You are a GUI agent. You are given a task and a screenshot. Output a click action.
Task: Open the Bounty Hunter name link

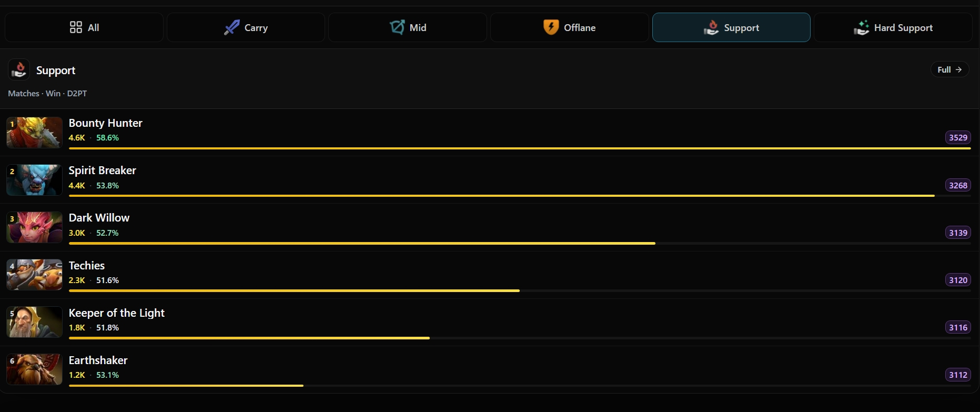(105, 123)
